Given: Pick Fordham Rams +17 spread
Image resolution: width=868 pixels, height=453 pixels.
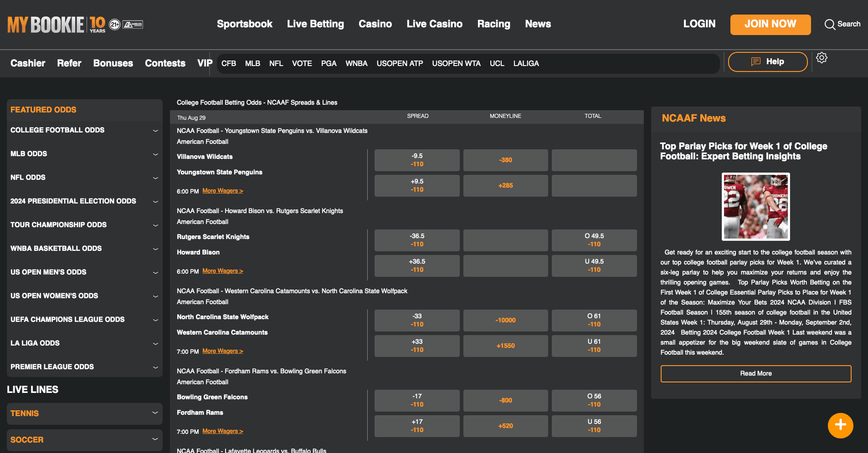Looking at the screenshot, I should point(417,426).
